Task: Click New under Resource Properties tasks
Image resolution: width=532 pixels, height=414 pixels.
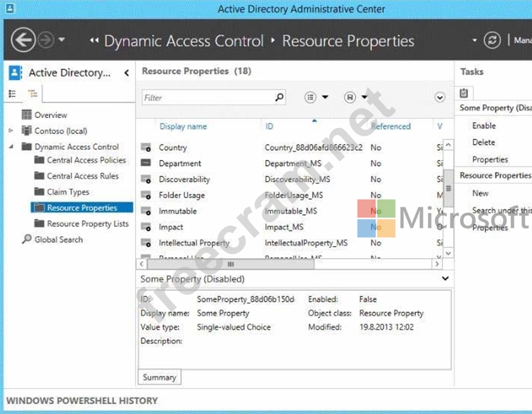Action: point(481,193)
